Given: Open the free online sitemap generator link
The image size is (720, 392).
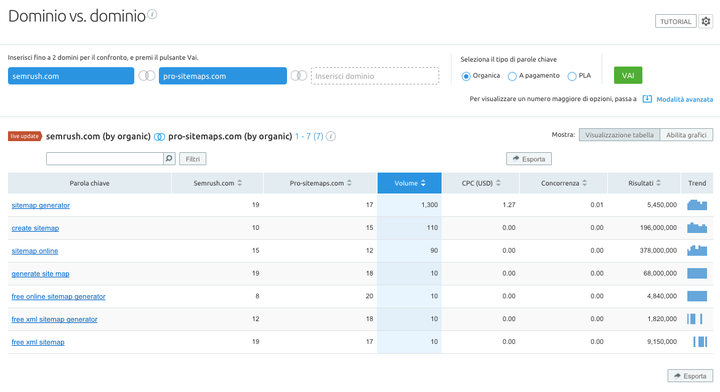Looking at the screenshot, I should pyautogui.click(x=58, y=297).
